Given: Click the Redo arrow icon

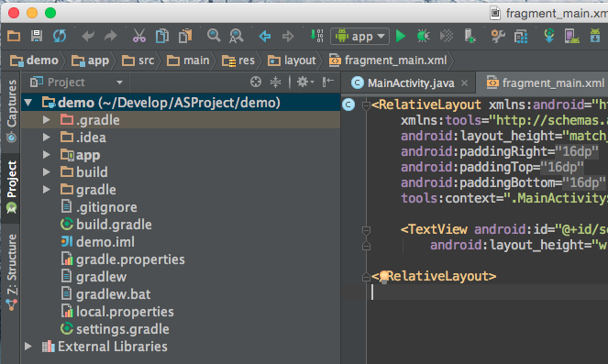Looking at the screenshot, I should tap(111, 36).
